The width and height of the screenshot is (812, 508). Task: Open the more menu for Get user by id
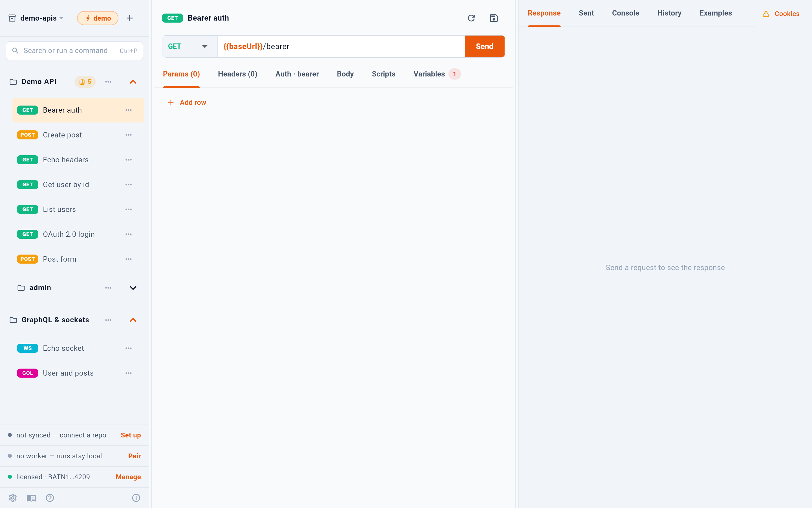[x=129, y=185]
